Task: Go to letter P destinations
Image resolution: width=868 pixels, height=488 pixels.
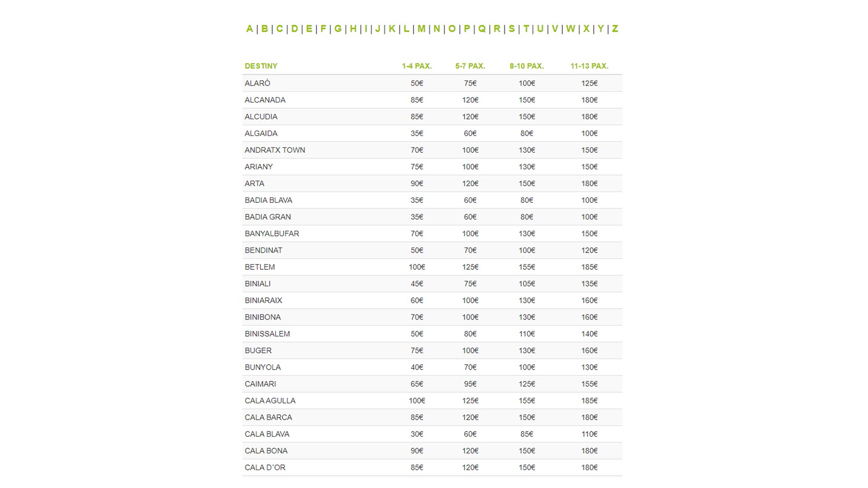Action: pos(467,29)
